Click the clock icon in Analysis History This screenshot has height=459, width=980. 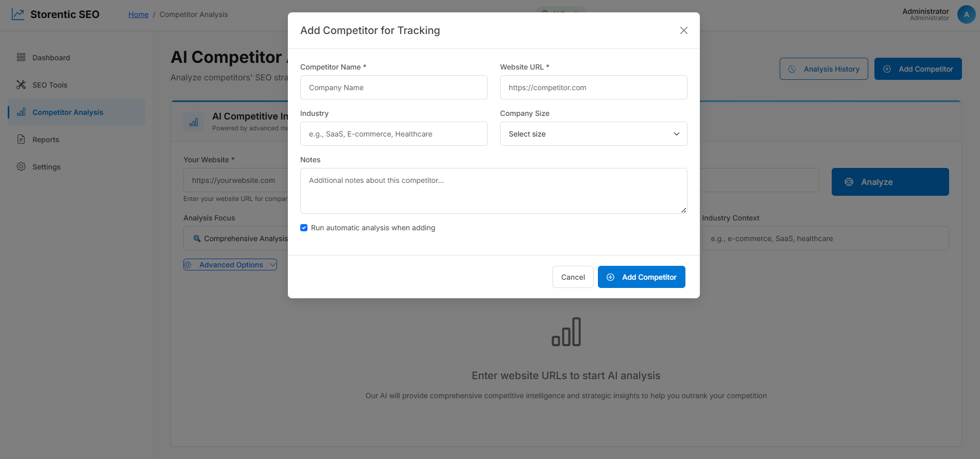coord(792,69)
